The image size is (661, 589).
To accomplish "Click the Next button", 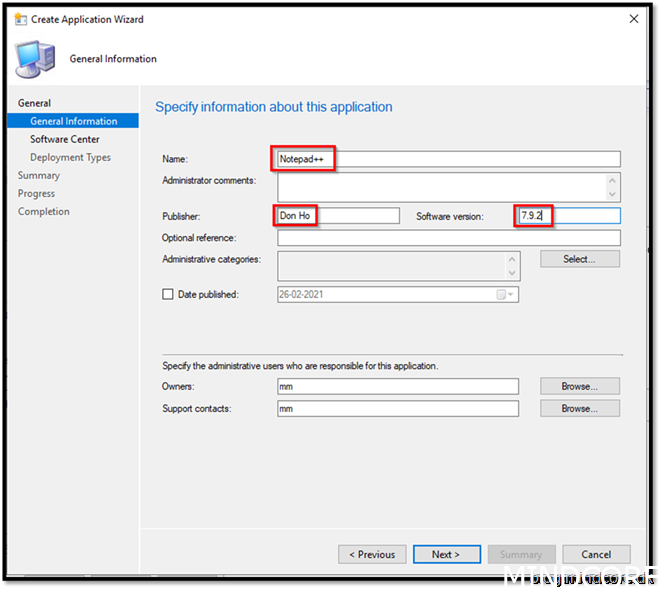I will pos(445,554).
